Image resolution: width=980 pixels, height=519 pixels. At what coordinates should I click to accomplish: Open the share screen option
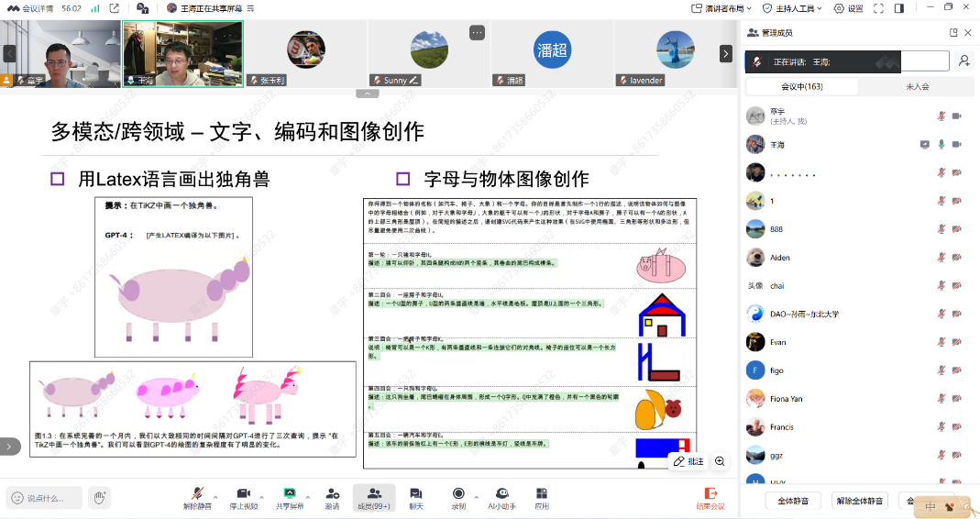[290, 494]
